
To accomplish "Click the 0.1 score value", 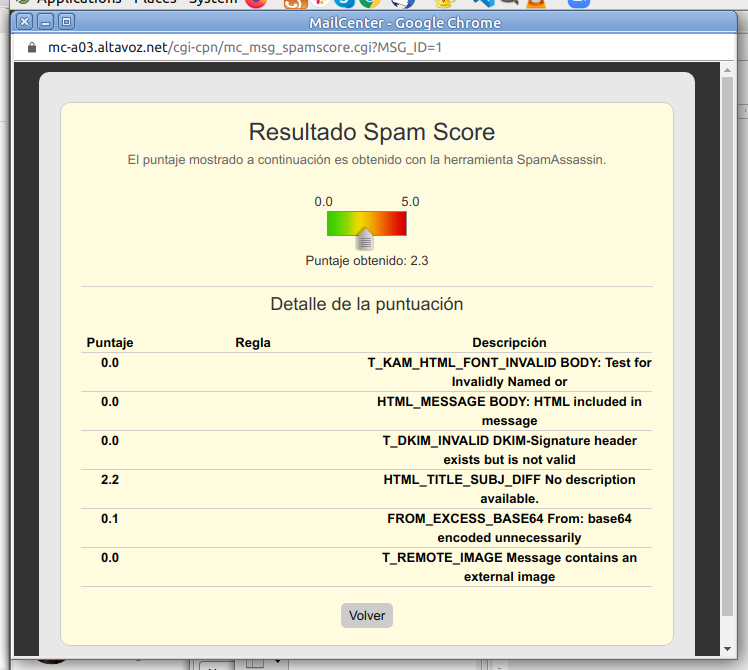I will point(110,518).
